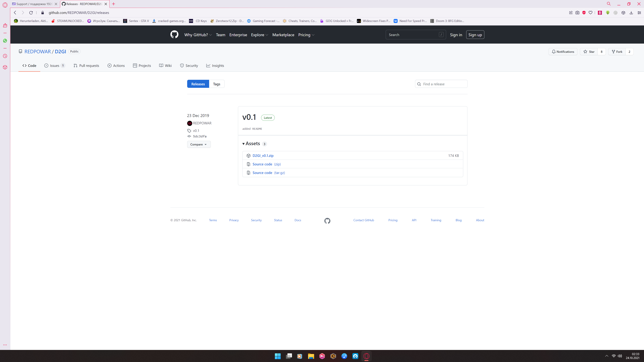Go back with the browser back arrow
This screenshot has width=644, height=362.
tap(15, 13)
